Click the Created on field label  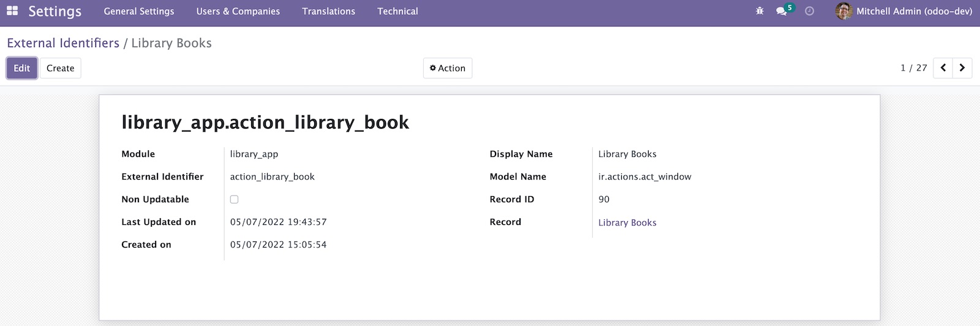(146, 245)
